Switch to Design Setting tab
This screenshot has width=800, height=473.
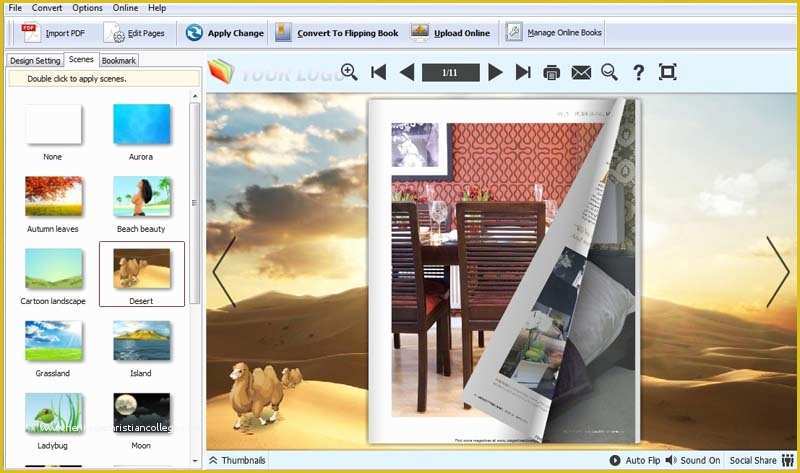pos(35,61)
